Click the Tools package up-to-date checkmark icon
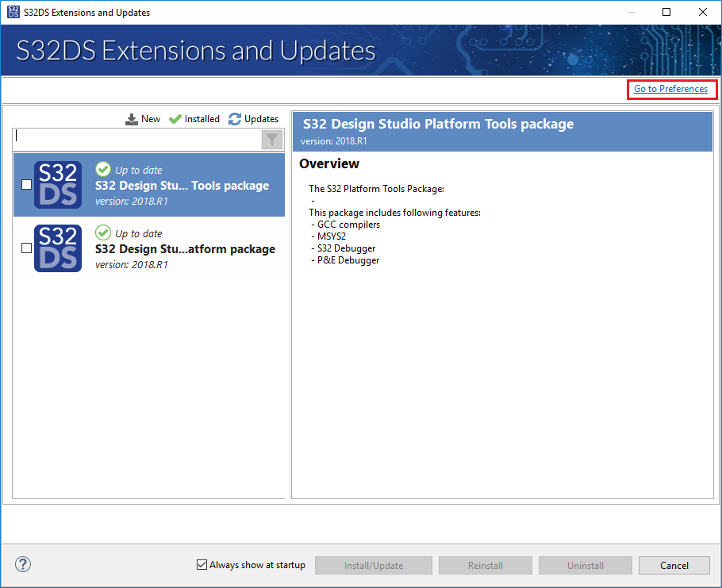722x588 pixels. click(x=103, y=169)
